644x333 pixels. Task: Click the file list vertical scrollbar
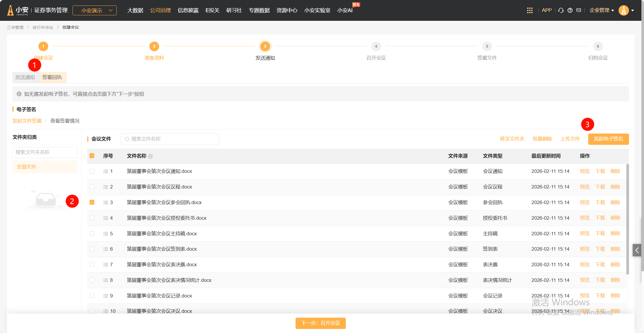click(x=628, y=220)
